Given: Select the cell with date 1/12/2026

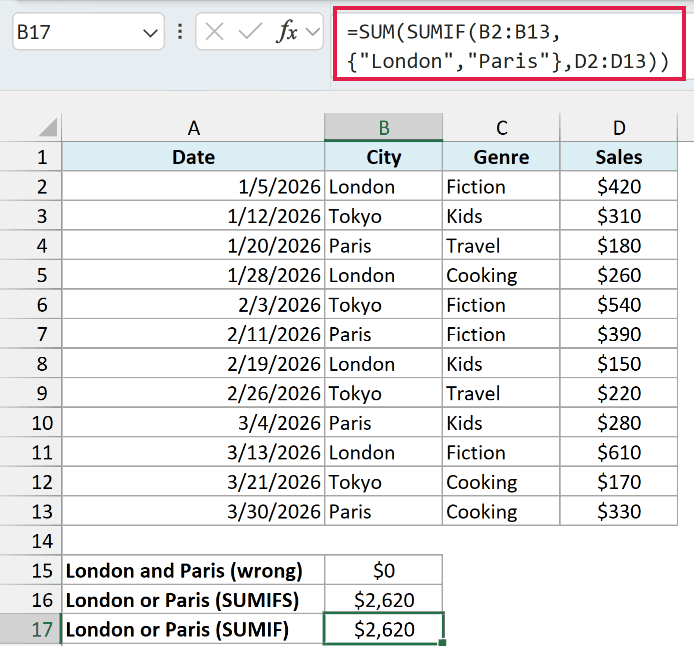Looking at the screenshot, I should [193, 216].
